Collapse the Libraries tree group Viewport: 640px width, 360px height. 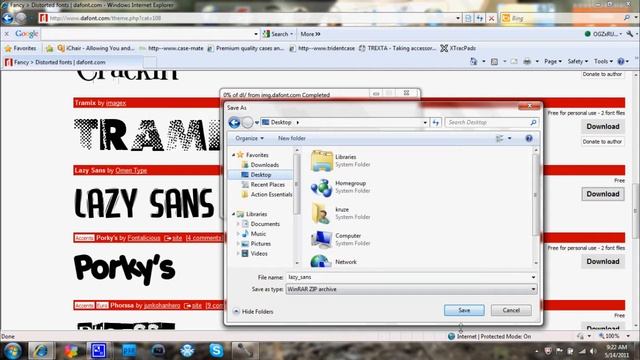pos(234,214)
